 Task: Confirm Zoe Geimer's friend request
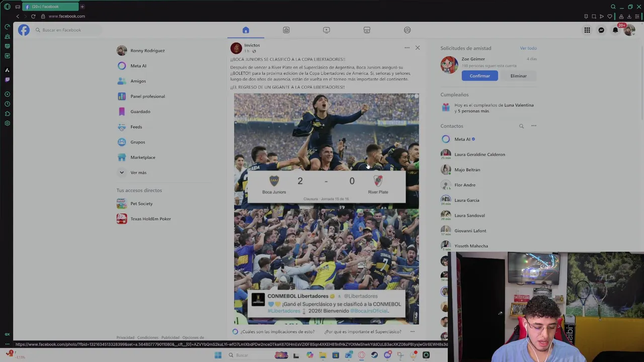479,76
